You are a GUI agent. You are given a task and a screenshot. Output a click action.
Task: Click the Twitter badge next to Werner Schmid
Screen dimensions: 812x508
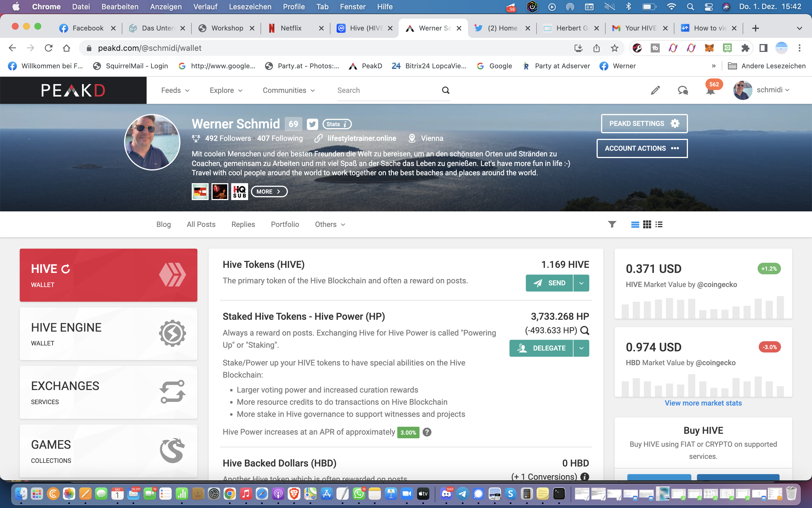pos(312,124)
